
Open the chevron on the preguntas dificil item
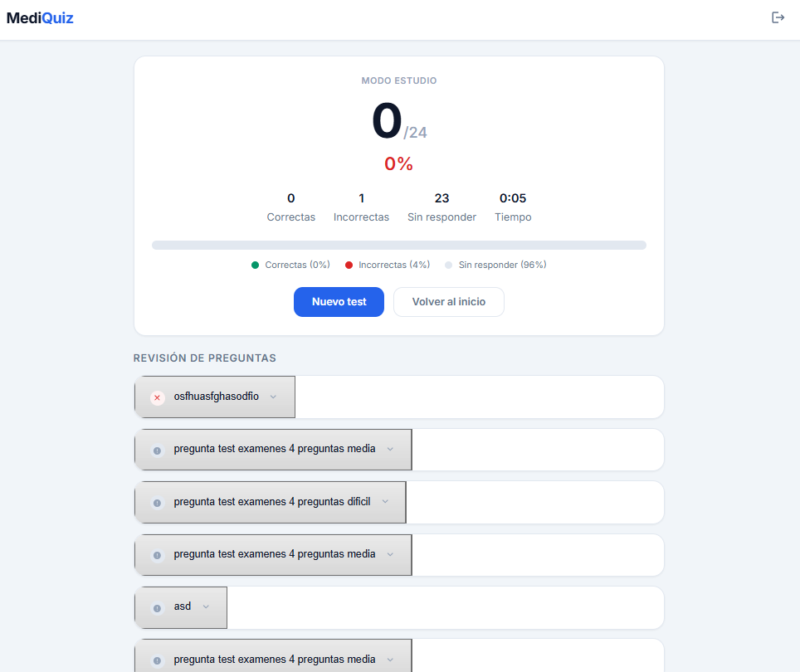pos(384,502)
